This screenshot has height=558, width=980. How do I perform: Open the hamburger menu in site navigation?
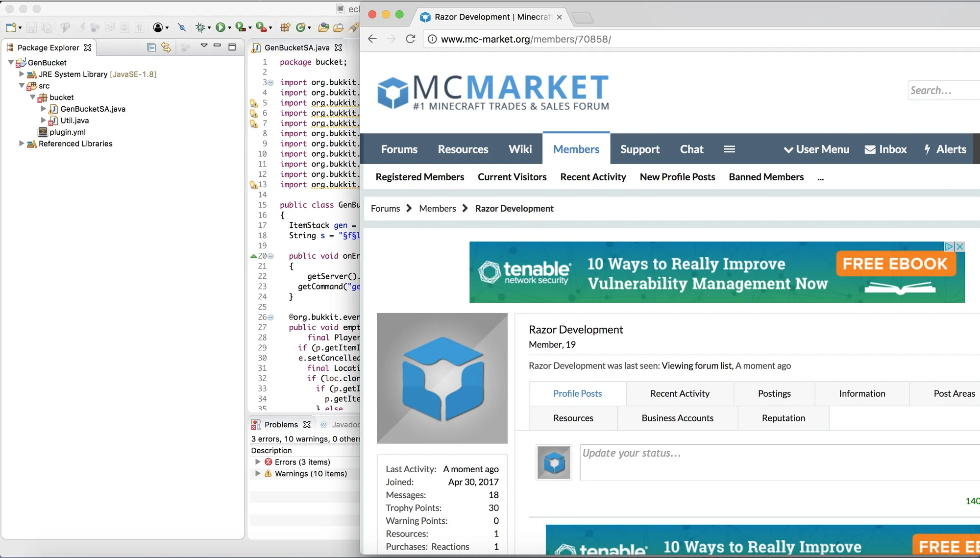tap(729, 149)
